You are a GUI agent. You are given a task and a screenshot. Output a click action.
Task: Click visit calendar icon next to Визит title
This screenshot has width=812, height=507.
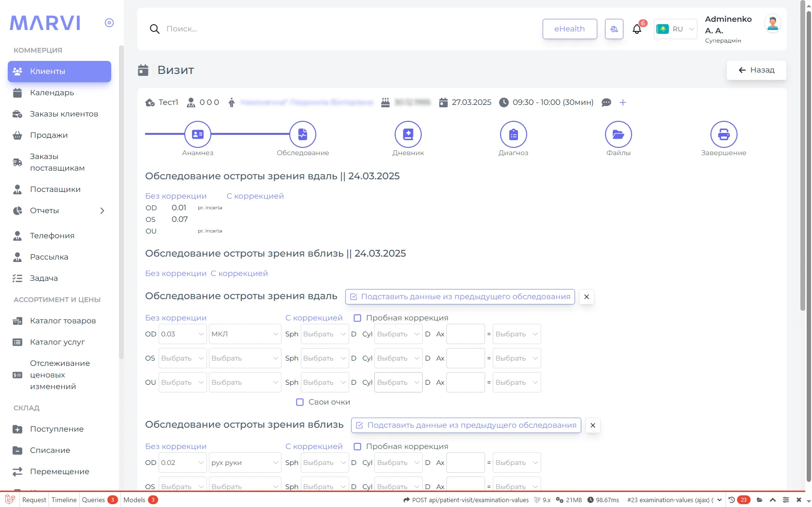coord(143,70)
